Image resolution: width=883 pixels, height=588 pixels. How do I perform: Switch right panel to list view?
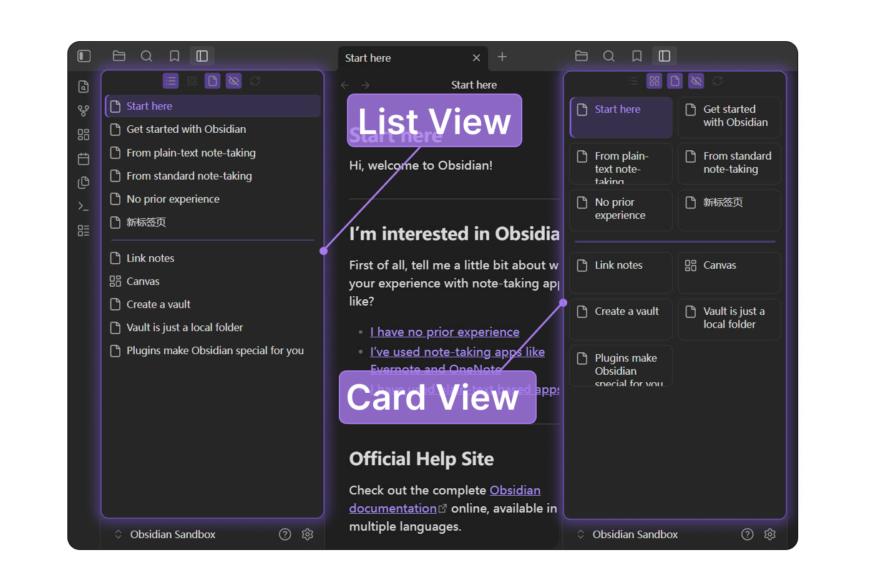[x=633, y=81]
